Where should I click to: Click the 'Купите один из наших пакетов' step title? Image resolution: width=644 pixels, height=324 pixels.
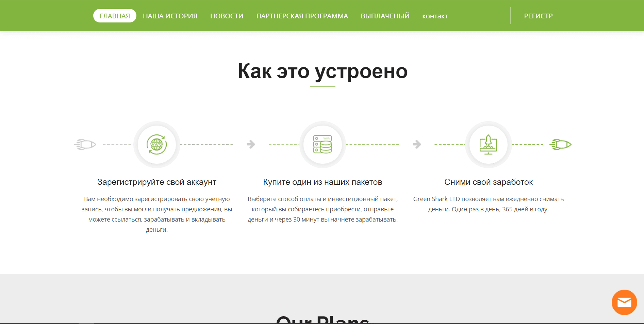tap(322, 182)
